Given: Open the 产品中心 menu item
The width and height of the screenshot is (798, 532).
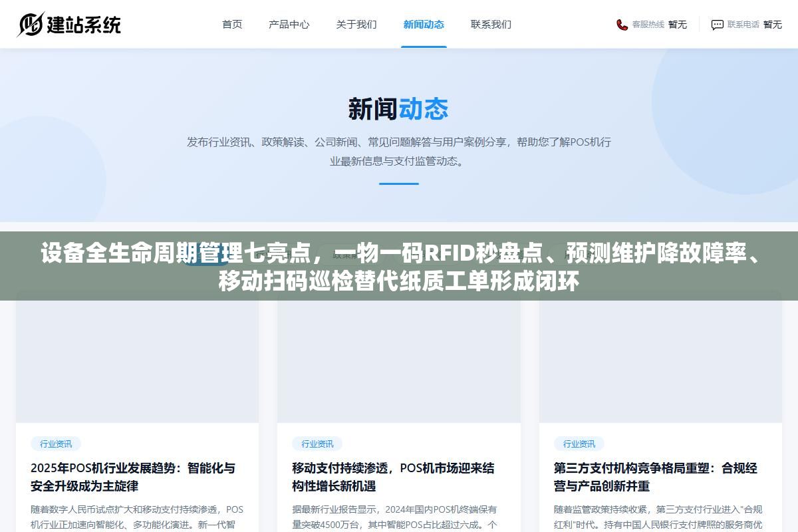Looking at the screenshot, I should click(x=289, y=25).
